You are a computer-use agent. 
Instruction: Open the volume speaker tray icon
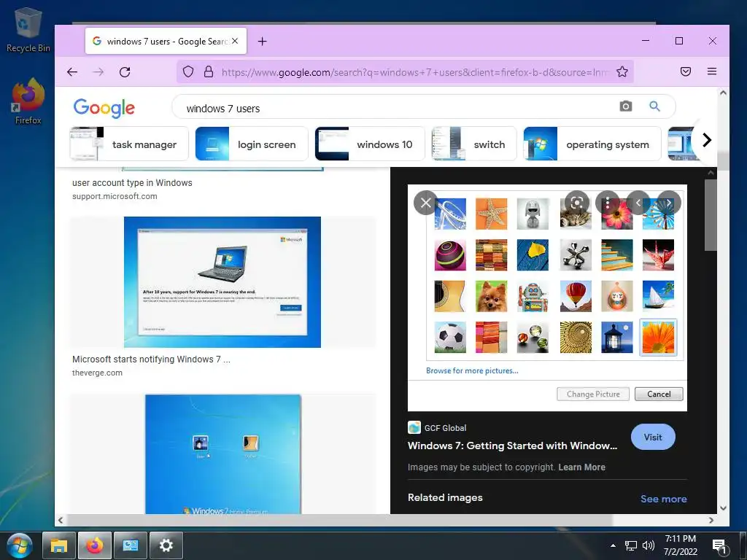tap(648, 545)
